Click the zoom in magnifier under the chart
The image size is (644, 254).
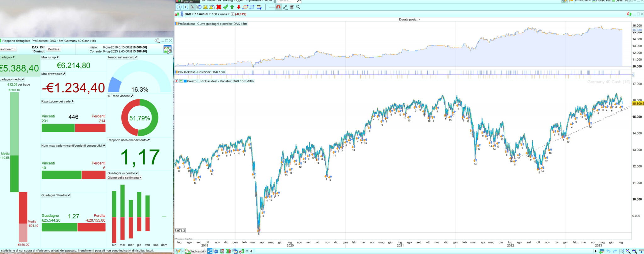click(635, 251)
